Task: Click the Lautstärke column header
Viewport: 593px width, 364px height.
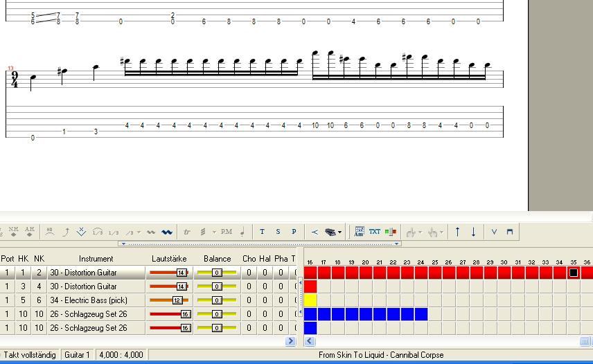Action: (169, 259)
